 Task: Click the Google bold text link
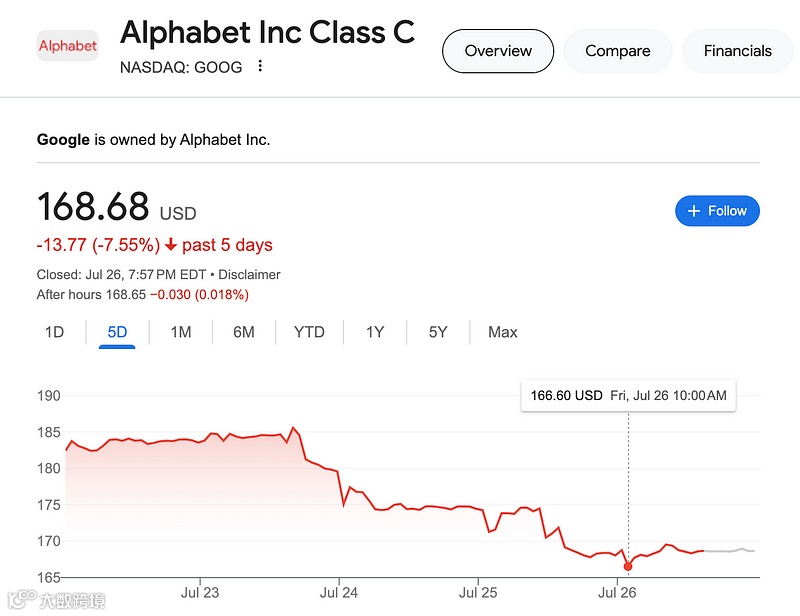click(63, 140)
